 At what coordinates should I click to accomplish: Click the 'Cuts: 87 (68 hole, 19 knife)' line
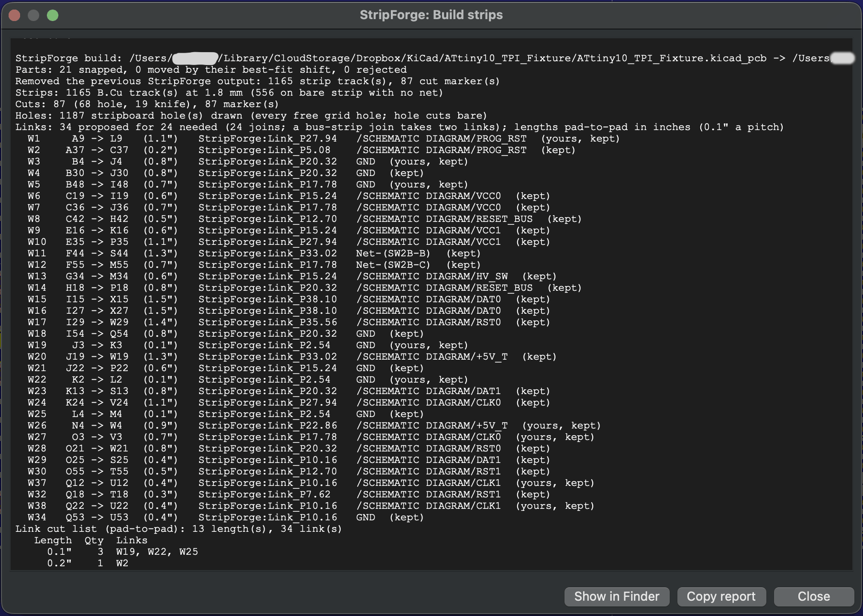147,104
